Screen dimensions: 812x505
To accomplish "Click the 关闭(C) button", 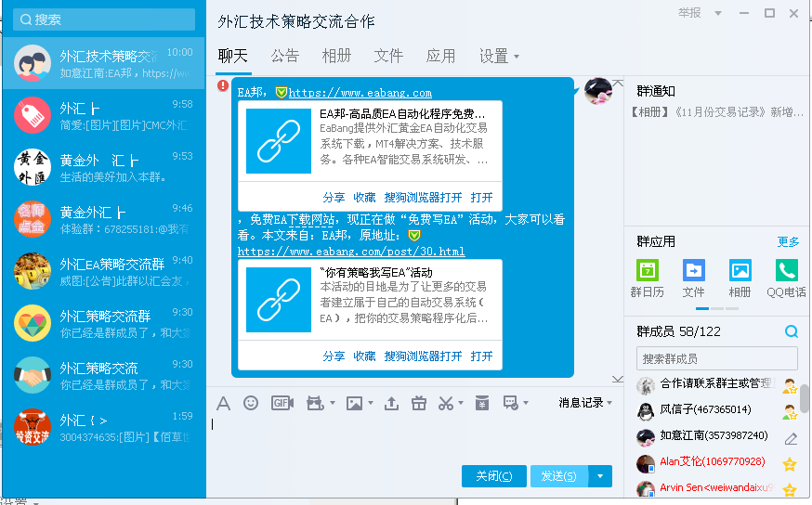I will coord(494,476).
